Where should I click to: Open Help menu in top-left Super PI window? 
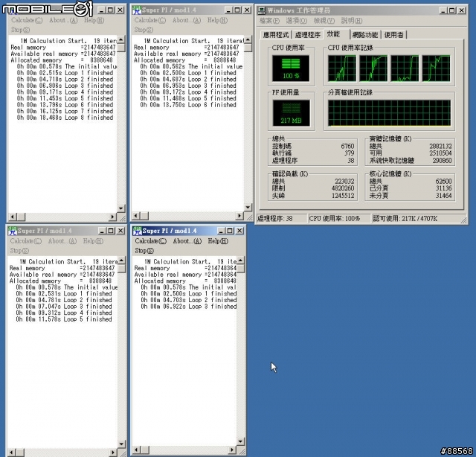click(94, 20)
